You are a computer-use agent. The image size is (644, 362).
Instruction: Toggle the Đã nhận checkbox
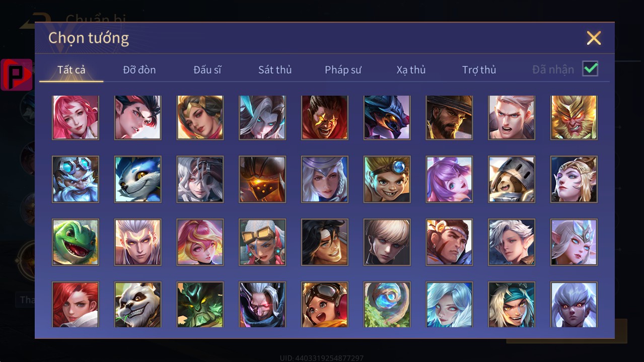pyautogui.click(x=590, y=69)
